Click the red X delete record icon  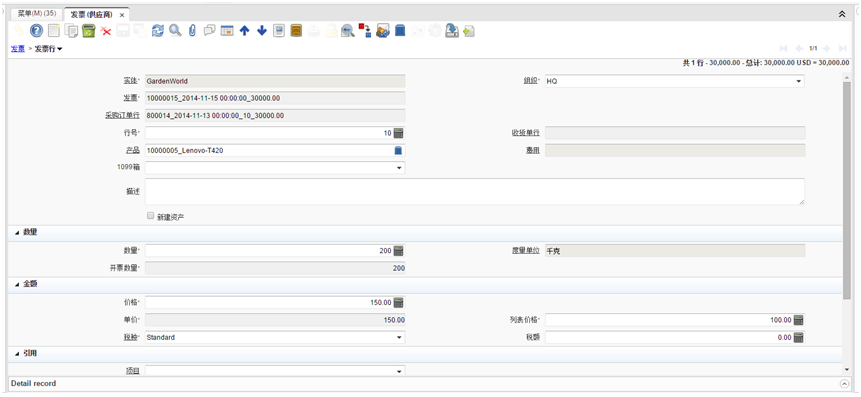point(106,31)
